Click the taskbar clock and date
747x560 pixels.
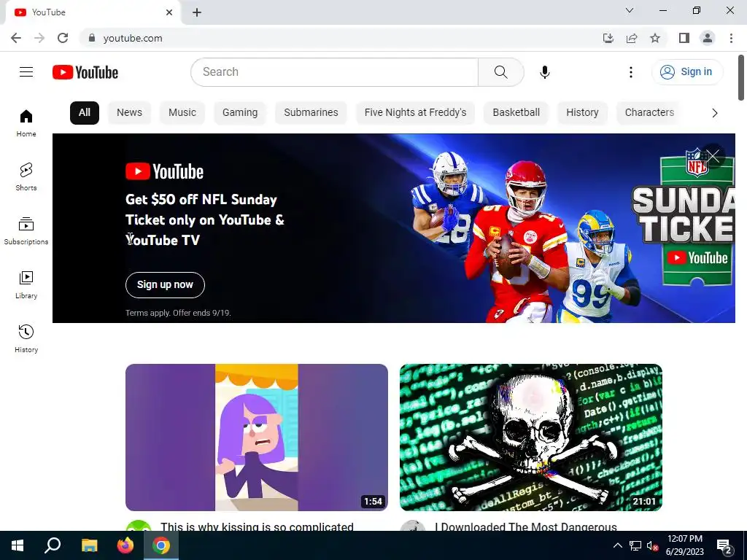[x=684, y=545]
